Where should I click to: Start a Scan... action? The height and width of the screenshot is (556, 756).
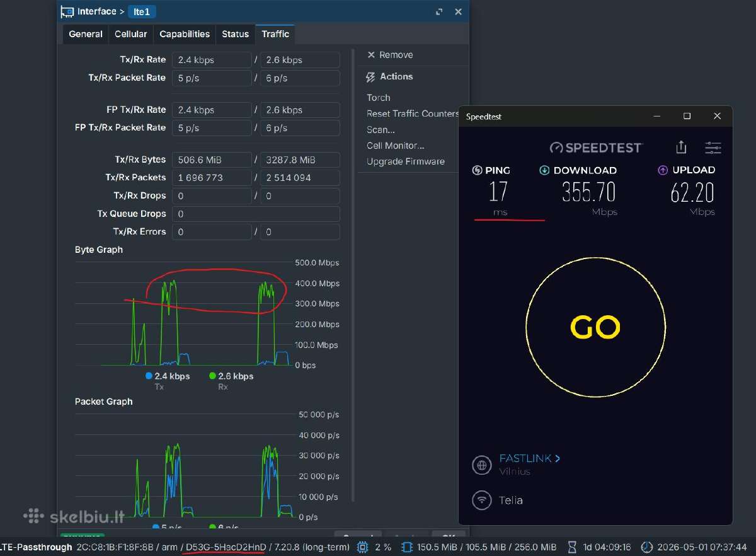pyautogui.click(x=381, y=130)
